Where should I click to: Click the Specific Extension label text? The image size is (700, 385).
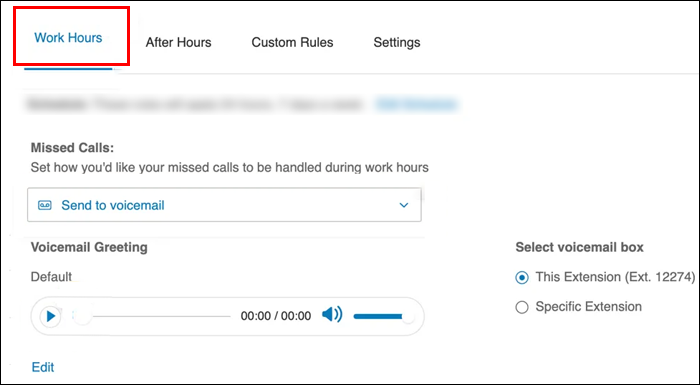point(588,307)
